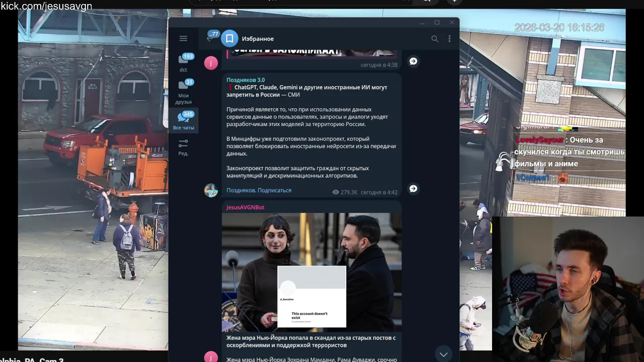Click LovelySayour username in stream chat
The image size is (644, 362).
[x=539, y=140]
